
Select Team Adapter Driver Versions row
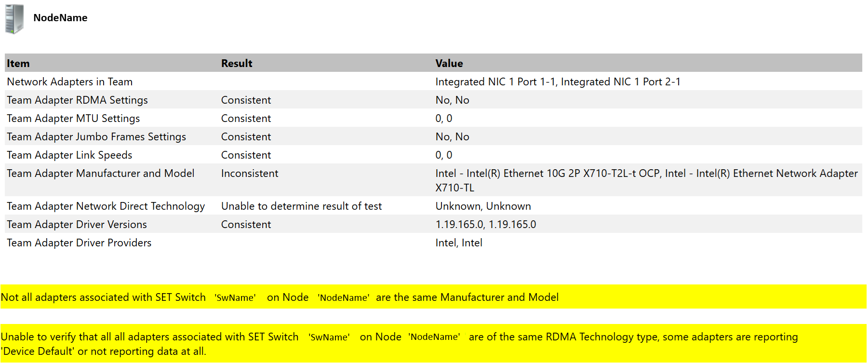point(77,224)
